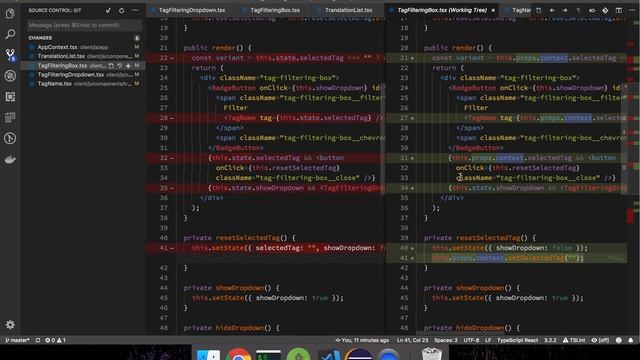Click the deleted-line marker on left line 22
Screen dimensions: 640x360
tap(172, 58)
